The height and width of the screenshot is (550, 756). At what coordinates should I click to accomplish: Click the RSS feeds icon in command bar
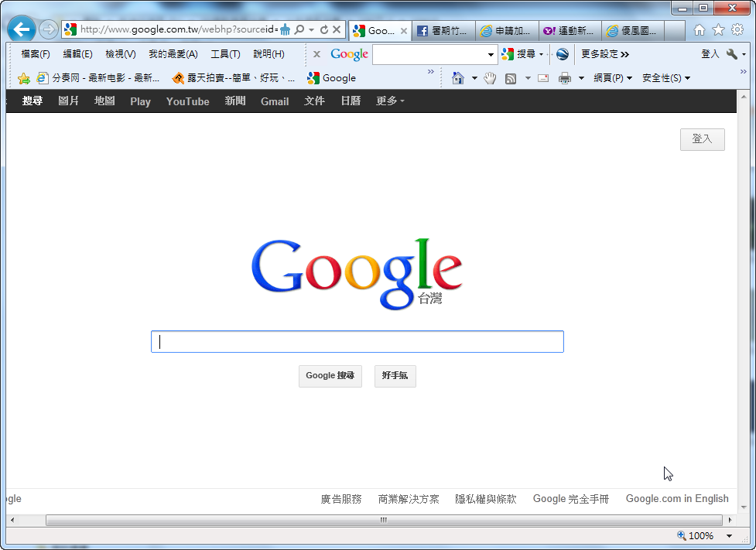click(x=511, y=78)
